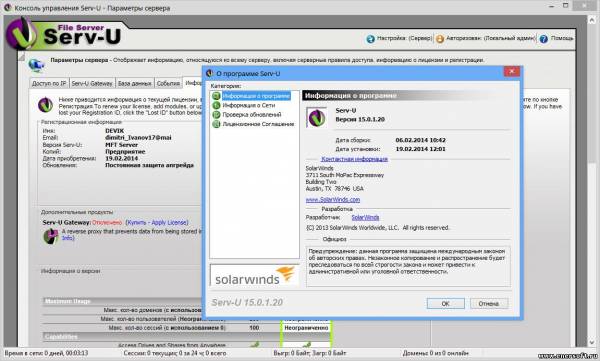Click the 'Купить' link for Serv-U Gateway
Image resolution: width=600 pixels, height=361 pixels.
[136, 222]
